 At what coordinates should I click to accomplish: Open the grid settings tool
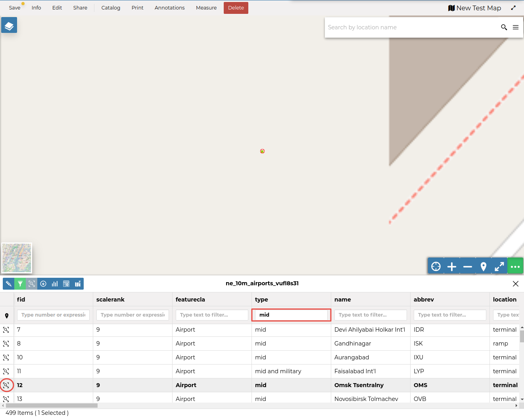(66, 284)
